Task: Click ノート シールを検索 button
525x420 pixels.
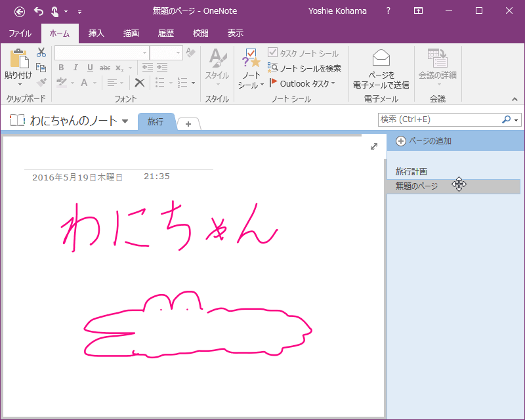Action: click(x=304, y=68)
